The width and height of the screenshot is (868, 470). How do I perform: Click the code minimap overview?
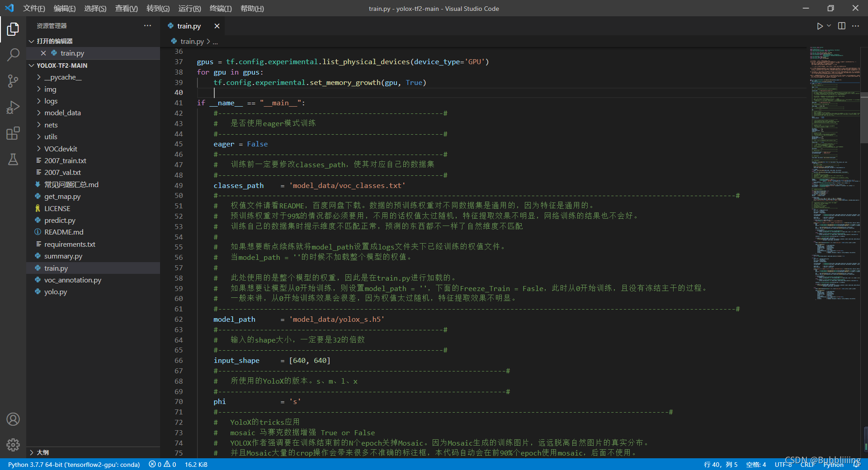[x=835, y=174]
